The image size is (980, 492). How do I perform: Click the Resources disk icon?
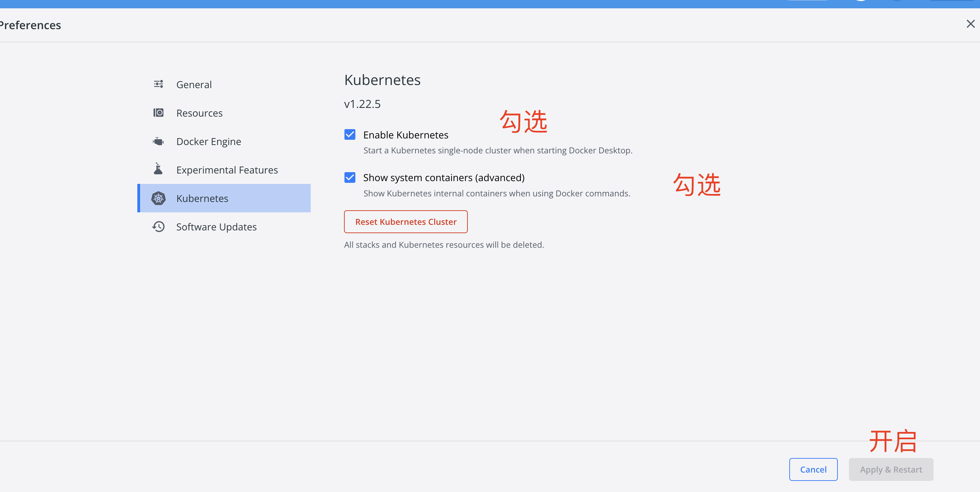158,113
